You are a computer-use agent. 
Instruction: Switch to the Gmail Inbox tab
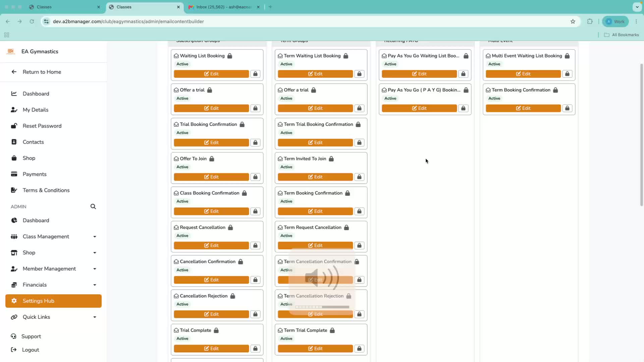pyautogui.click(x=224, y=7)
